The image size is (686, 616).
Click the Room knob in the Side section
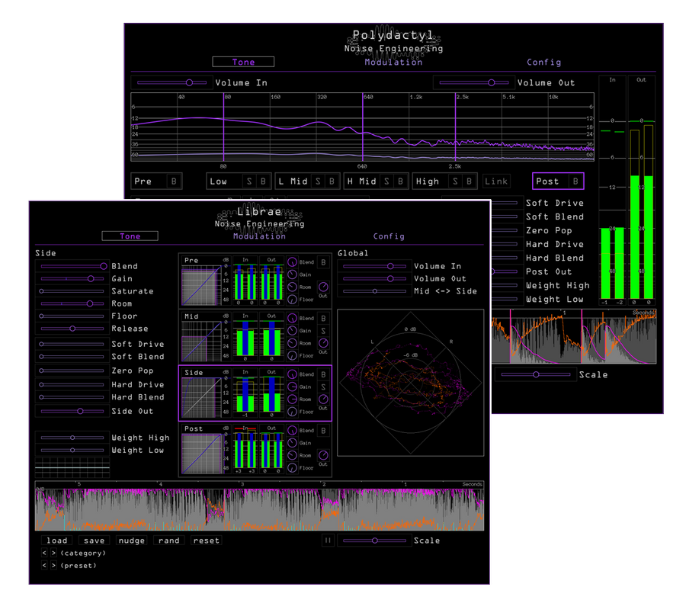[x=292, y=399]
